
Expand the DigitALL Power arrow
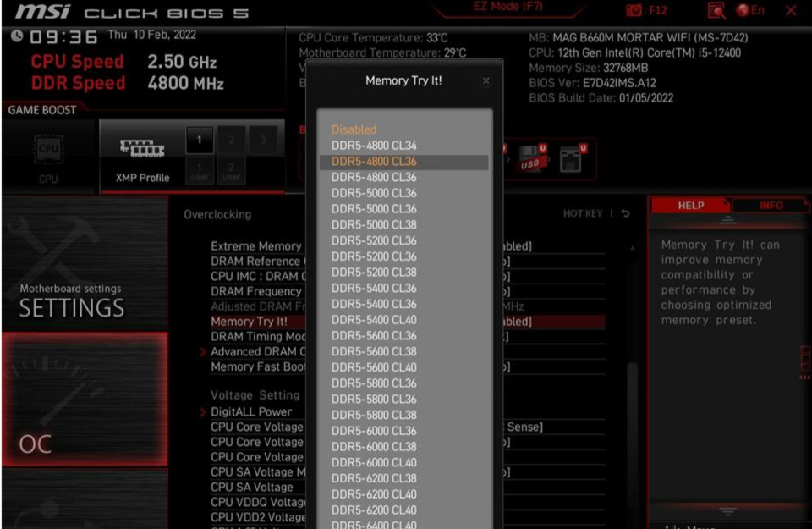203,412
